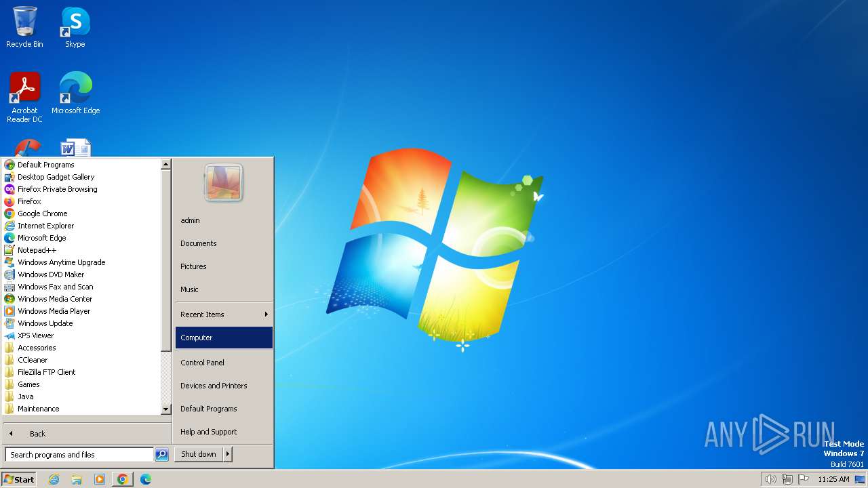868x488 pixels.
Task: Open Devices and Printers
Action: 224,386
